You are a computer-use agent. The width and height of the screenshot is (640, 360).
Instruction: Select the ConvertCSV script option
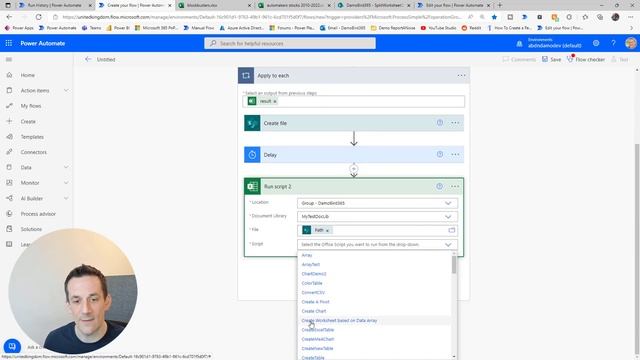(x=313, y=293)
